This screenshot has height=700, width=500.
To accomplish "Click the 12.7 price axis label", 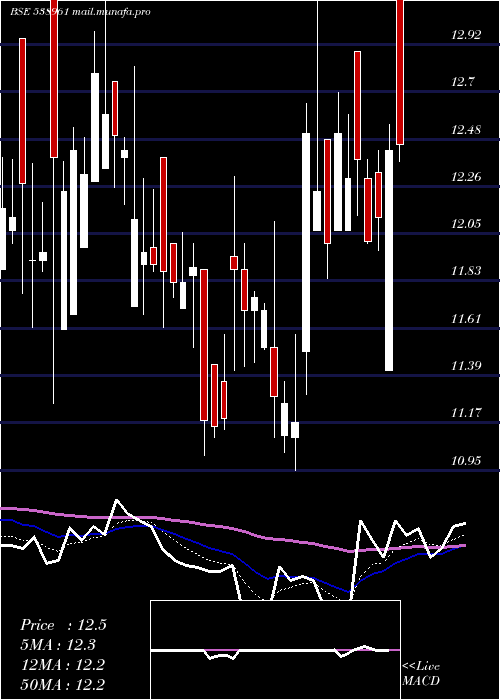I will pyautogui.click(x=463, y=82).
